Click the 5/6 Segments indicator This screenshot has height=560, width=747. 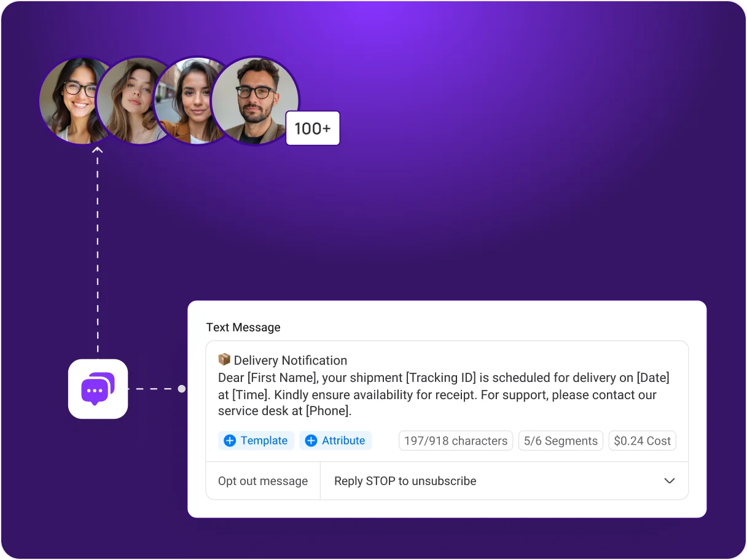561,441
